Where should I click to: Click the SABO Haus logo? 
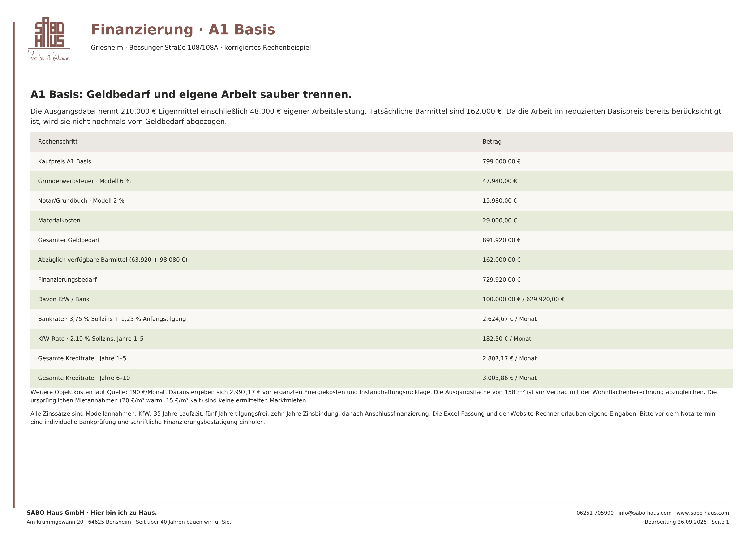49,39
